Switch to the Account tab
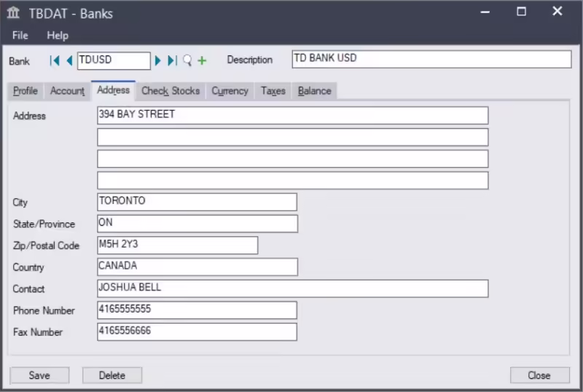This screenshot has height=392, width=583. pyautogui.click(x=67, y=91)
